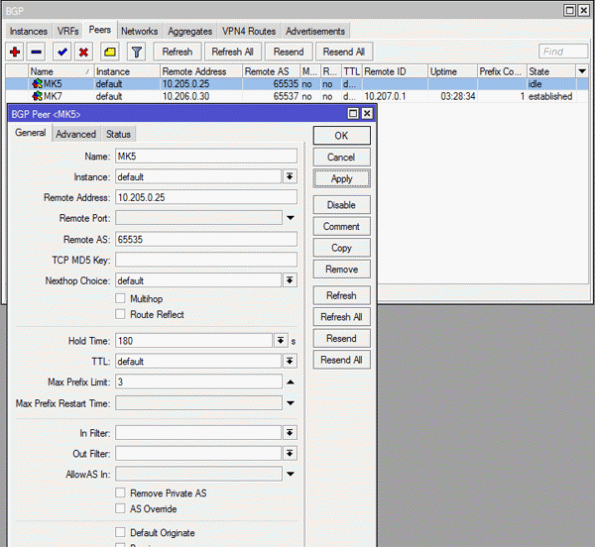Add comment with yellow note icon

coord(110,52)
